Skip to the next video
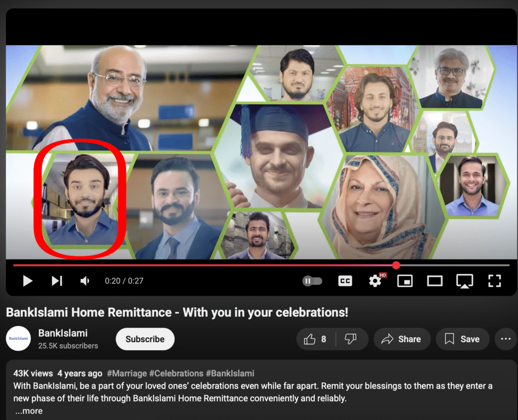Screen dimensions: 518x420 coord(57,281)
